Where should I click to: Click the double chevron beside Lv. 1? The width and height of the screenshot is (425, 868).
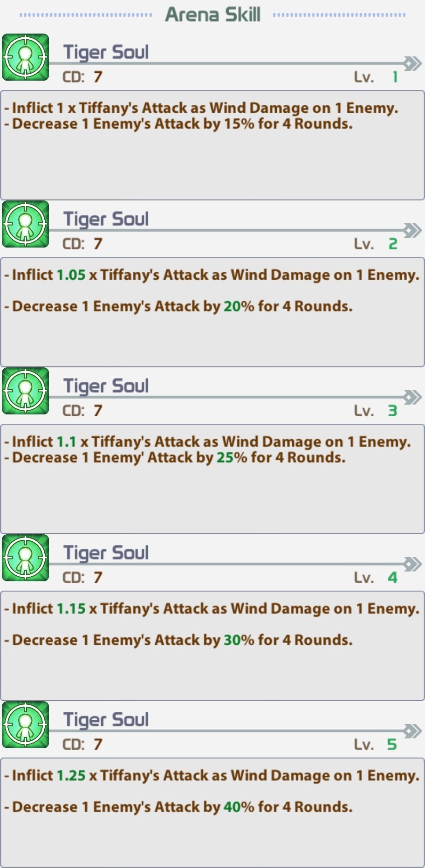click(x=412, y=63)
